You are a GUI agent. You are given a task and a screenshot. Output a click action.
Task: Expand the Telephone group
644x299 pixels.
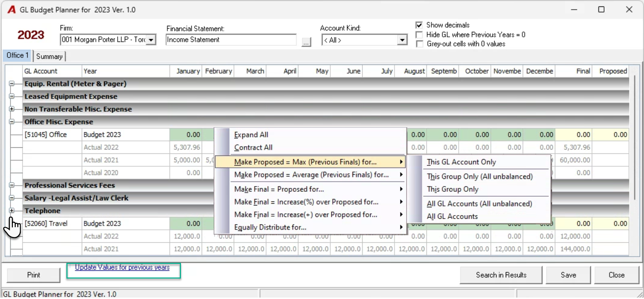[11, 210]
